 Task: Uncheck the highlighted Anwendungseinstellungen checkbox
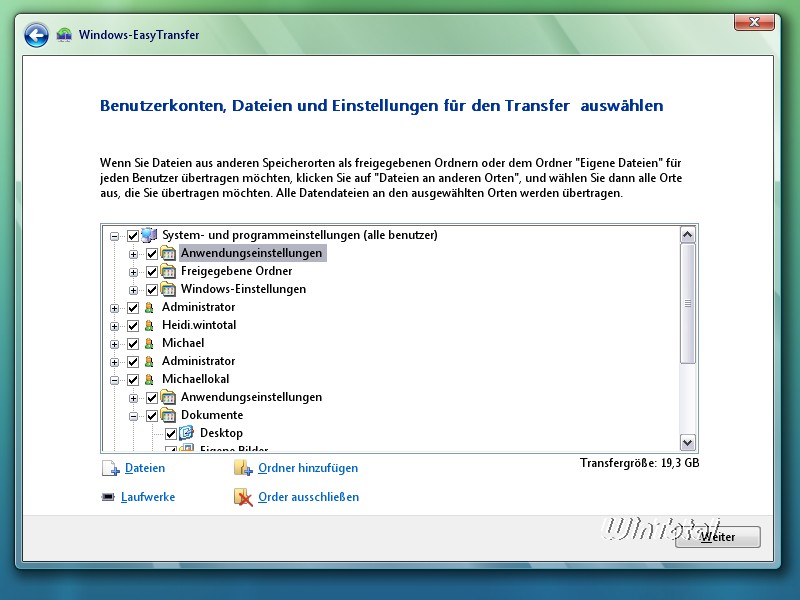(x=152, y=254)
